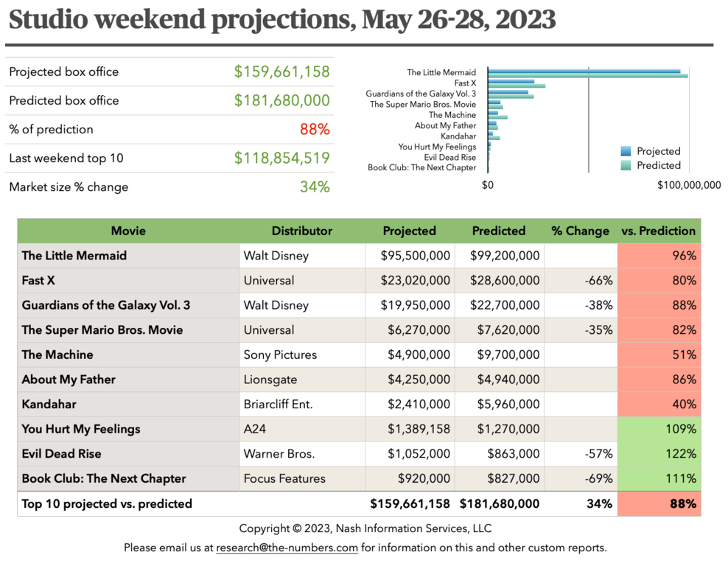Image resolution: width=728 pixels, height=566 pixels.
Task: Select the Briarcliff Ent. distributor cell
Action: click(278, 404)
